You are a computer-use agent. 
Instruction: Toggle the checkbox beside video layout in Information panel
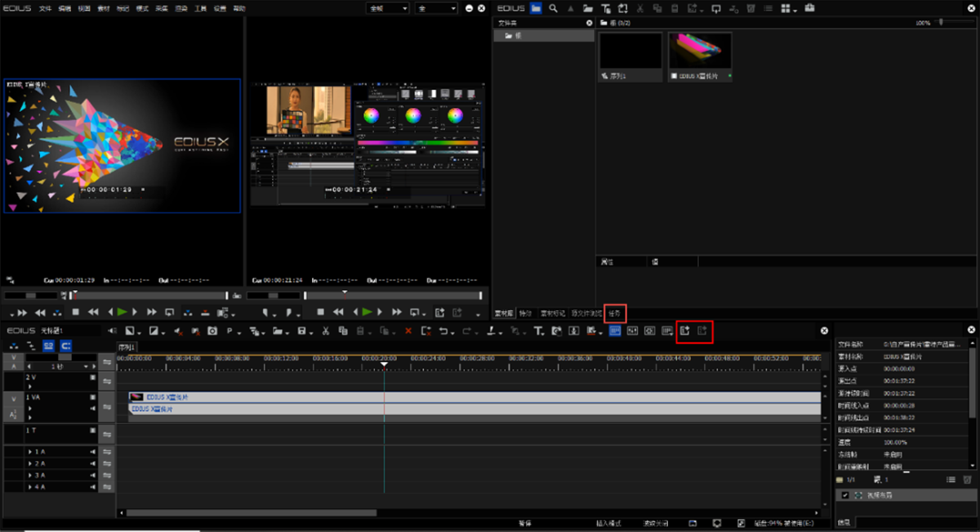point(844,495)
